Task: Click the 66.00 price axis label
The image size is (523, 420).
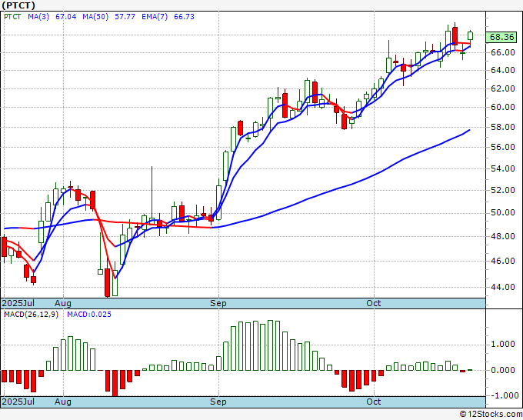Action: [x=503, y=52]
